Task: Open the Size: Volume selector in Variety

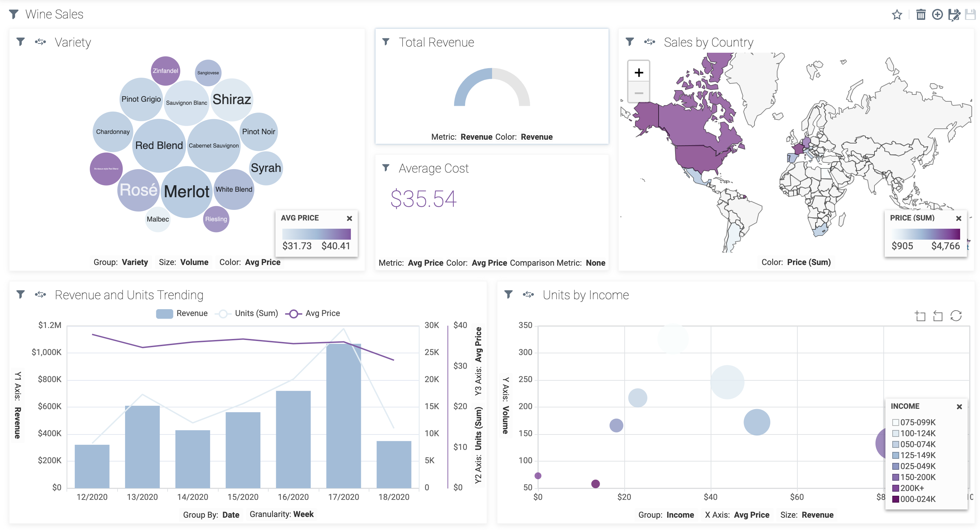Action: pos(183,262)
